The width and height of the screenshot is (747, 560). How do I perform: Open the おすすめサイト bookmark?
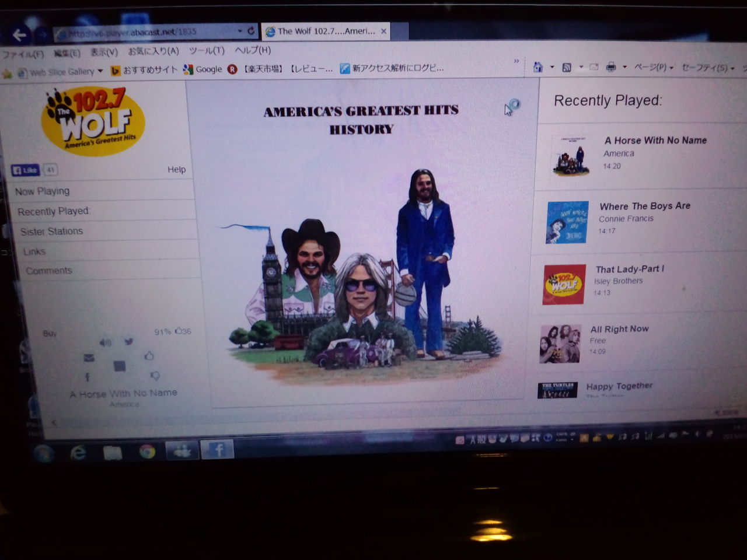coord(144,70)
